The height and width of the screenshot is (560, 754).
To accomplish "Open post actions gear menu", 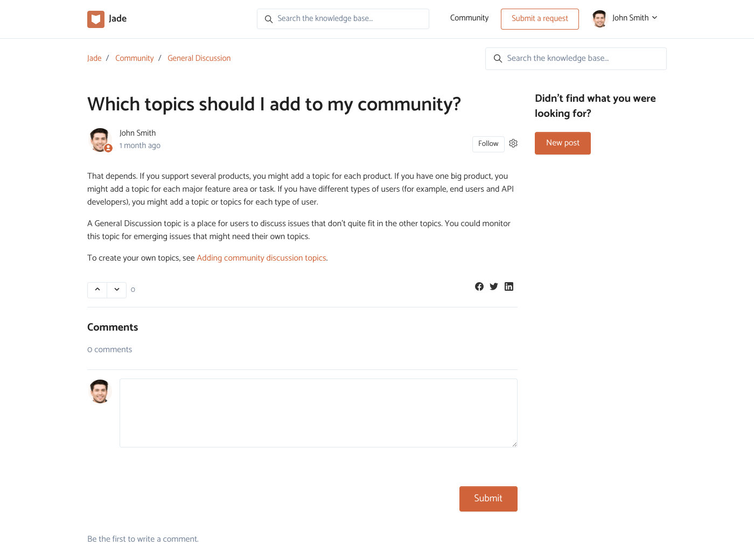I will point(513,143).
